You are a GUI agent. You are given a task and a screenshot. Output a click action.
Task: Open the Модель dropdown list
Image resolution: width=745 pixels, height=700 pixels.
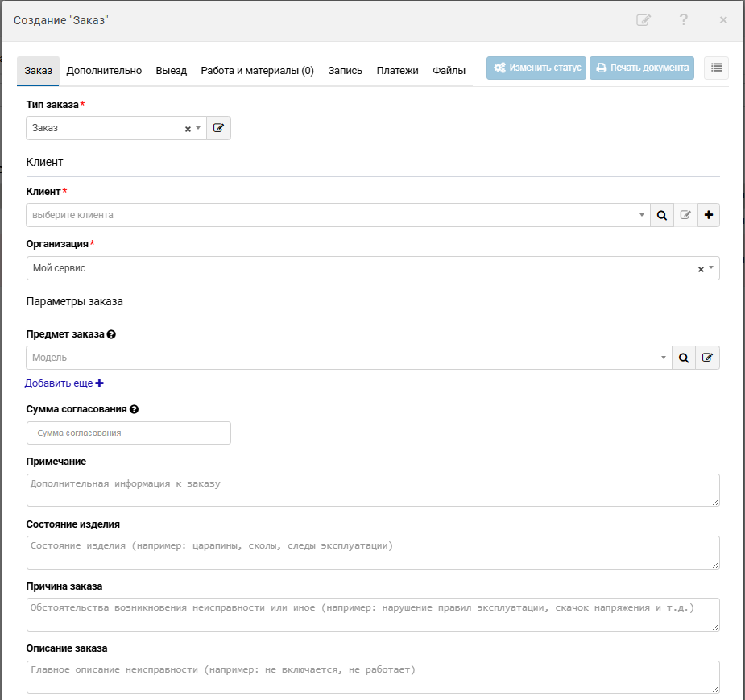point(664,358)
